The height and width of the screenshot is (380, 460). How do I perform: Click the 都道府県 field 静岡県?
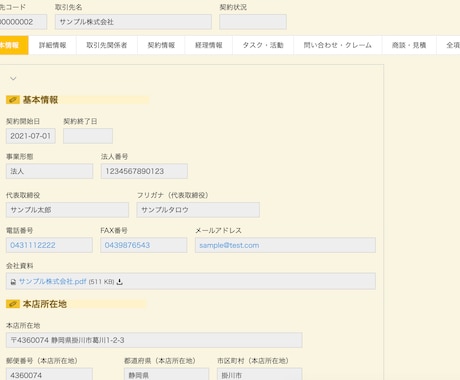coord(166,375)
